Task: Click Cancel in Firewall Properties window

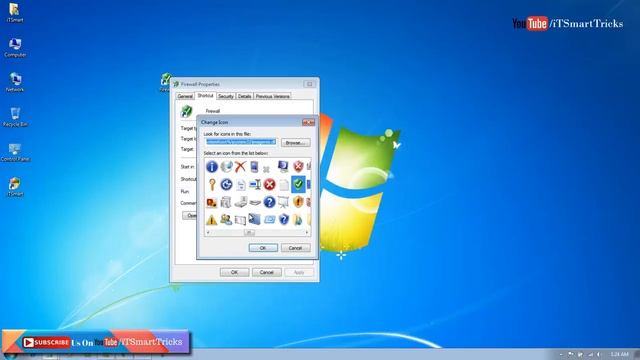Action: coord(267,272)
